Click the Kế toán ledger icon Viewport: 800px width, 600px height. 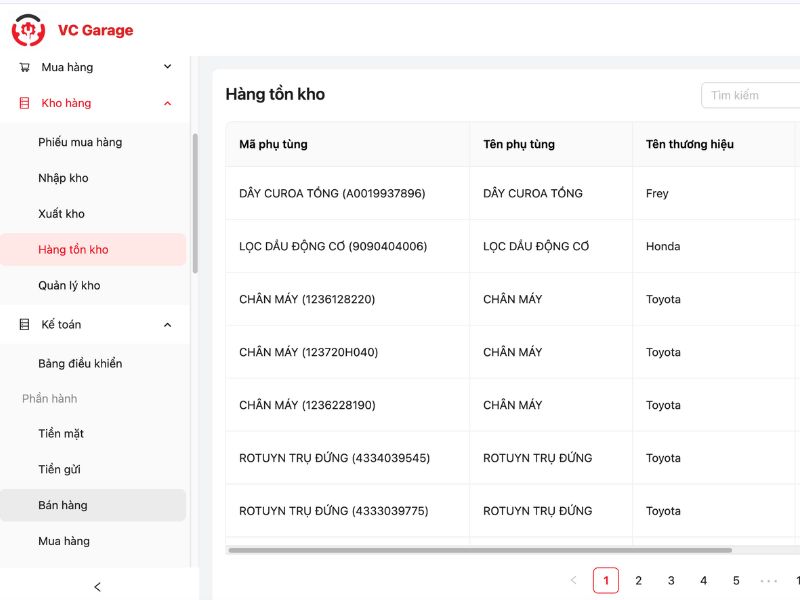(x=24, y=325)
